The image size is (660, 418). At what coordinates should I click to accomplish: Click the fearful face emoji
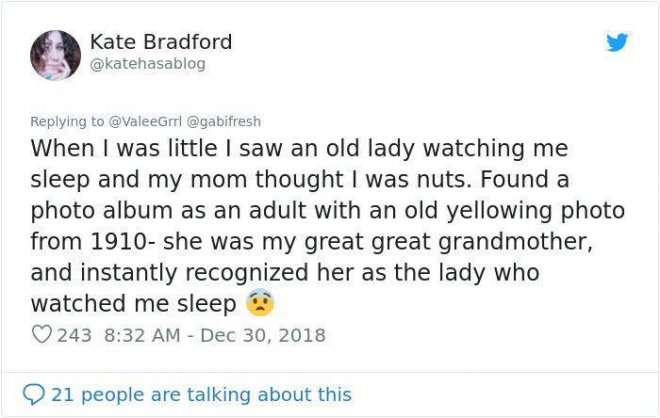(260, 303)
